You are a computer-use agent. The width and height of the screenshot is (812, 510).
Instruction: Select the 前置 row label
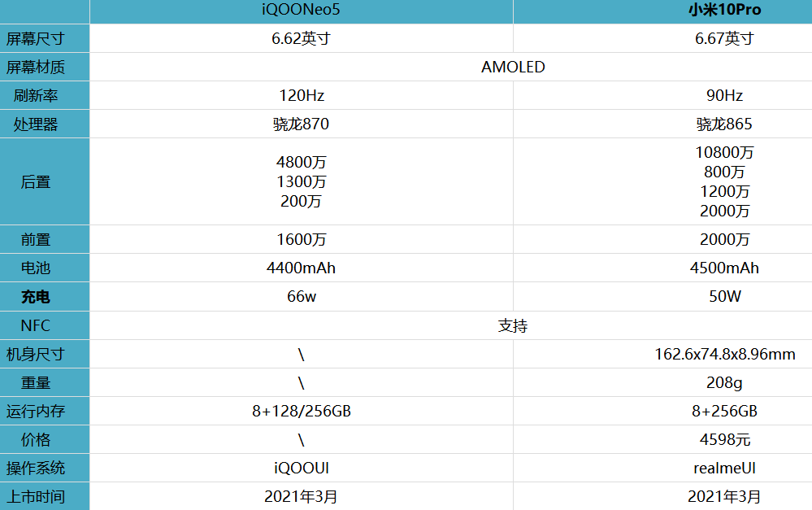click(x=35, y=239)
